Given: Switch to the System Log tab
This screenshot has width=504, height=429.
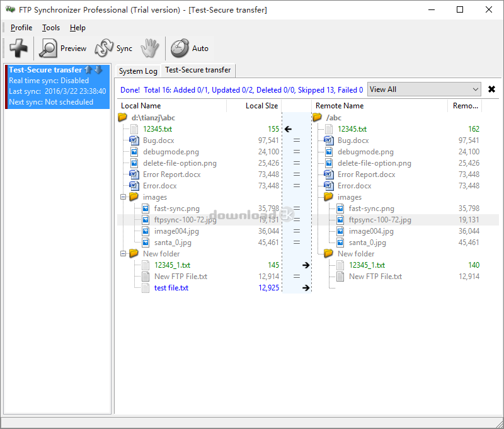Looking at the screenshot, I should click(x=138, y=71).
